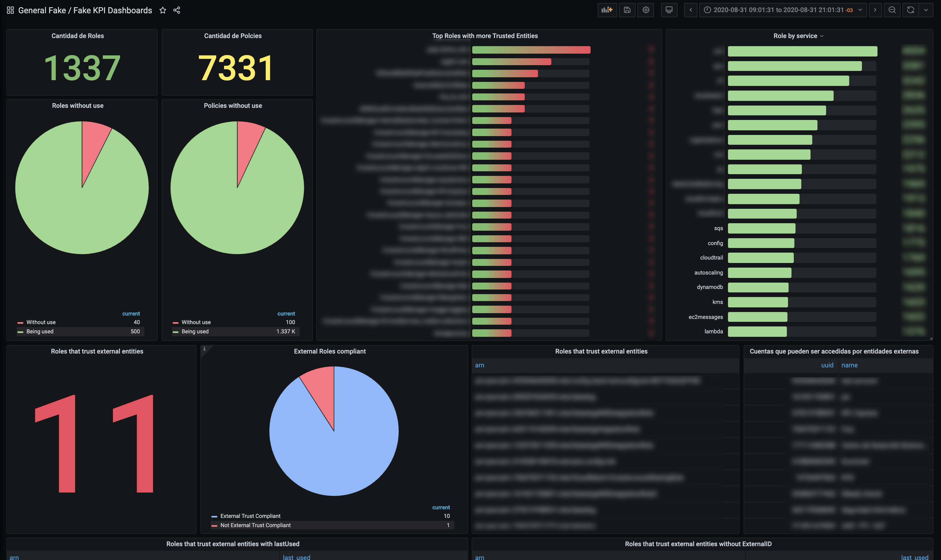Refresh the dashboard with refresh icon

910,10
